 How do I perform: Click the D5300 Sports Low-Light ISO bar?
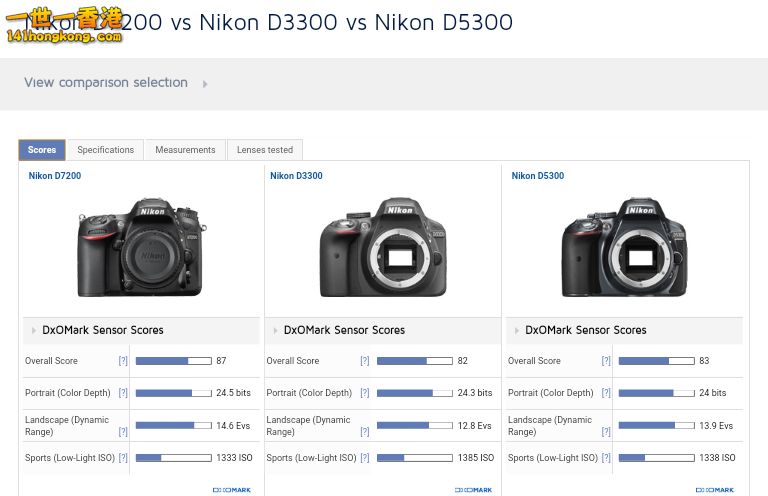(x=656, y=458)
